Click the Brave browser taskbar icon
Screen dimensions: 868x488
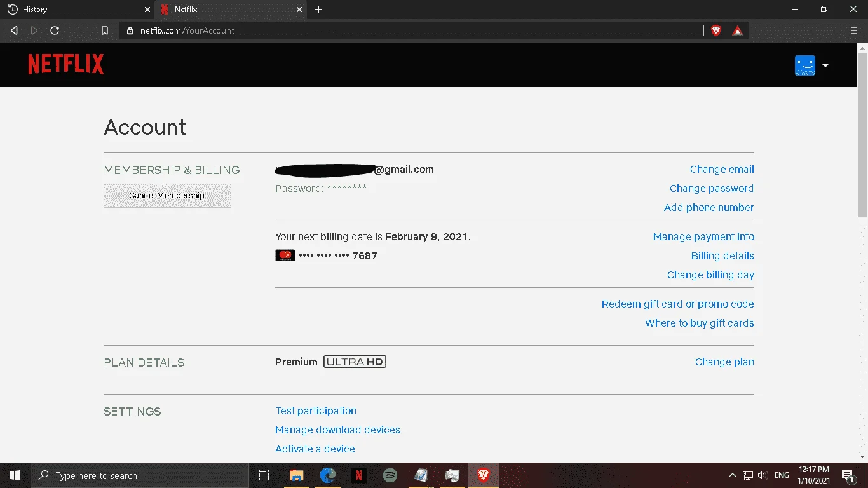tap(484, 475)
